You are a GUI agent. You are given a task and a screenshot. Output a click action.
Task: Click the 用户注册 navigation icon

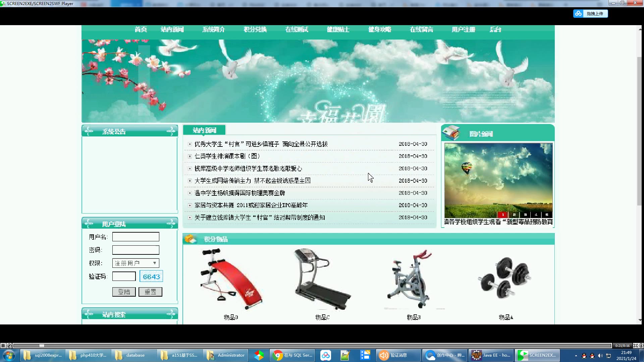tap(463, 29)
